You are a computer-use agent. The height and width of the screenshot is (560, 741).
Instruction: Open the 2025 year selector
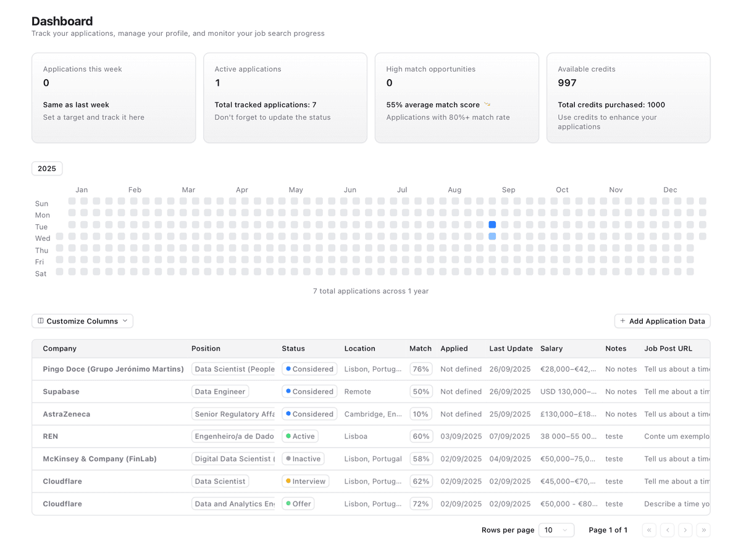click(x=47, y=169)
